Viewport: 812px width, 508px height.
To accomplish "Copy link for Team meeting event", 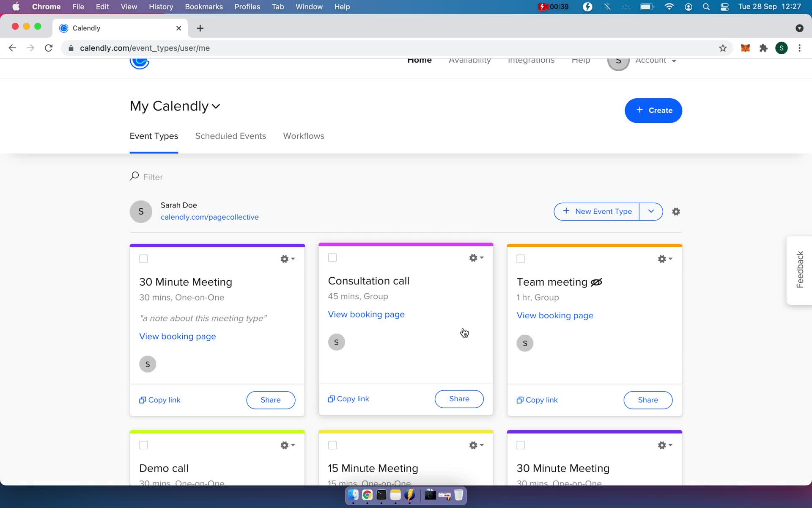I will click(x=537, y=400).
